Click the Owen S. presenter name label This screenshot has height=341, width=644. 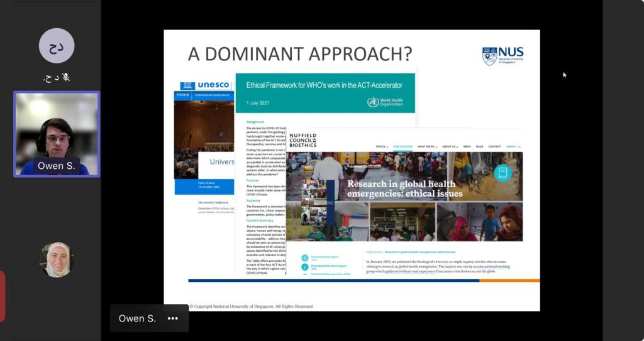[x=137, y=318]
